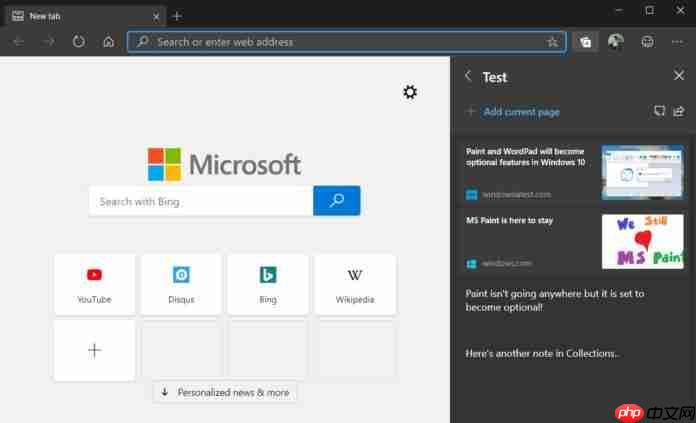
Task: Go back from Test collection
Action: (468, 76)
